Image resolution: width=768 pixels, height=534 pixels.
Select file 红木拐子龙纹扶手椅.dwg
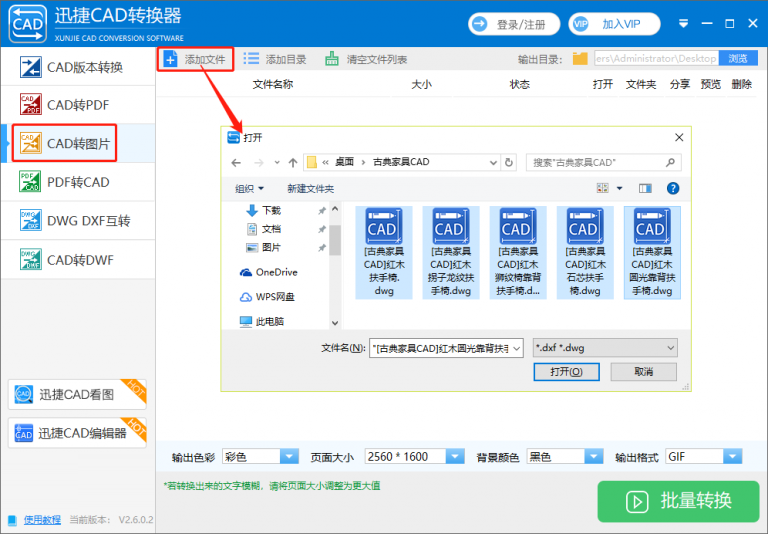pyautogui.click(x=451, y=252)
